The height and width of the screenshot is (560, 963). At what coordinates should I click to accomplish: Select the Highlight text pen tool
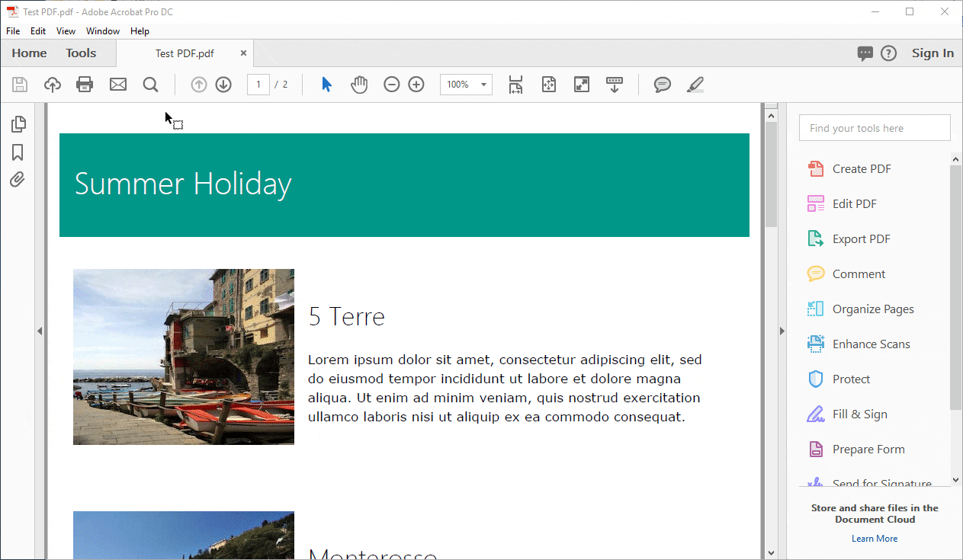pyautogui.click(x=695, y=85)
